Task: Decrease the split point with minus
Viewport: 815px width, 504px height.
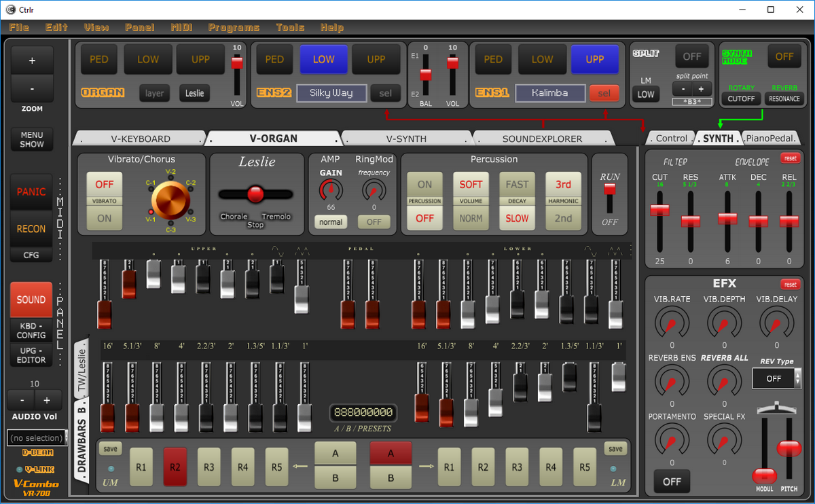Action: (x=682, y=89)
